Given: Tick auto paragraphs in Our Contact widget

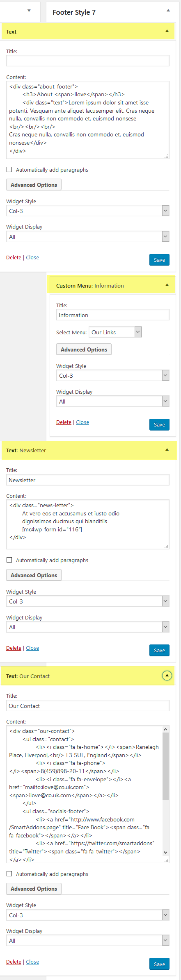Looking at the screenshot, I should (x=9, y=874).
